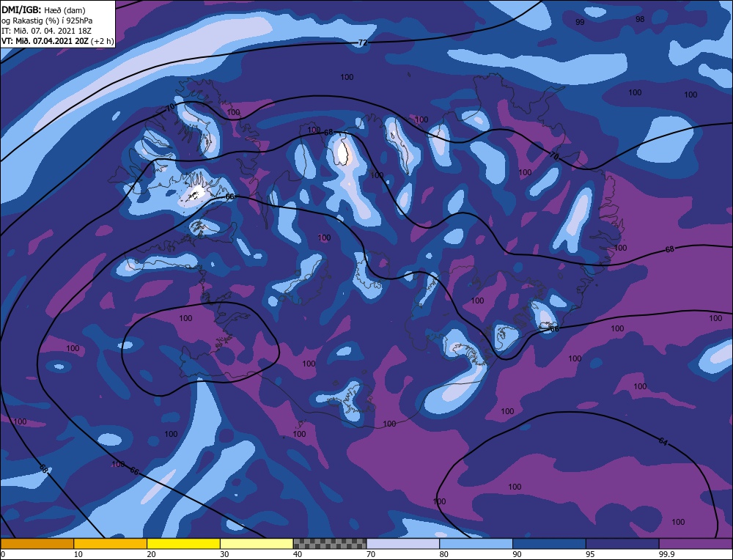Click the '10' legend tick label
This screenshot has height=560, width=733.
pos(78,554)
